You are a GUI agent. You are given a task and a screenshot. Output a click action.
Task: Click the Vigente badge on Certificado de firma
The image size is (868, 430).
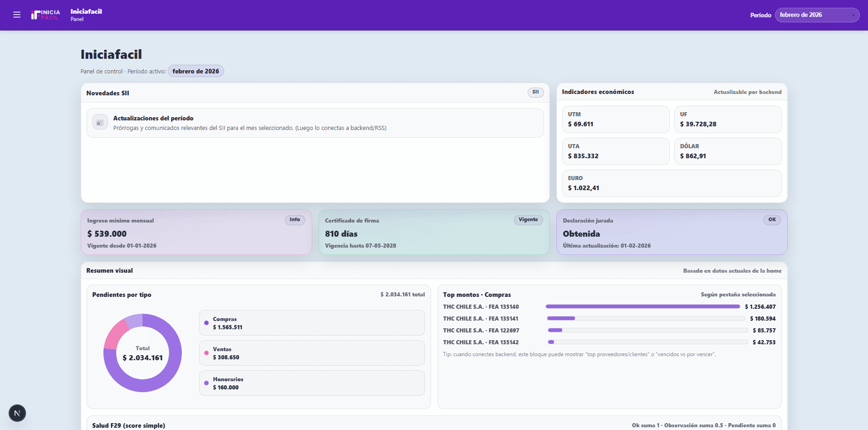[528, 220]
